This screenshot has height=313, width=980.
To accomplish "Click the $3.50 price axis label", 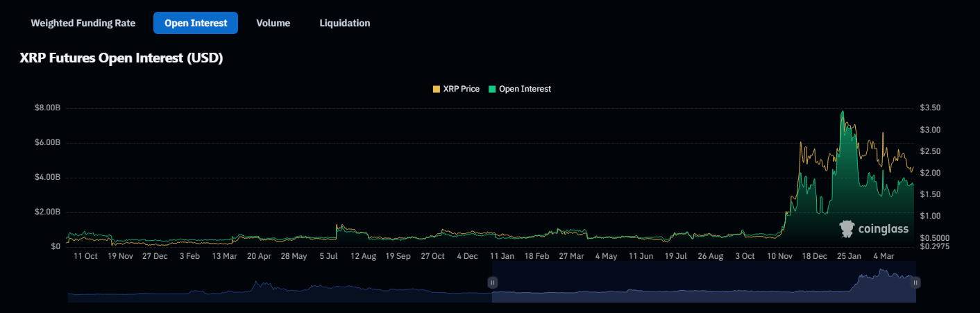I will [x=930, y=108].
